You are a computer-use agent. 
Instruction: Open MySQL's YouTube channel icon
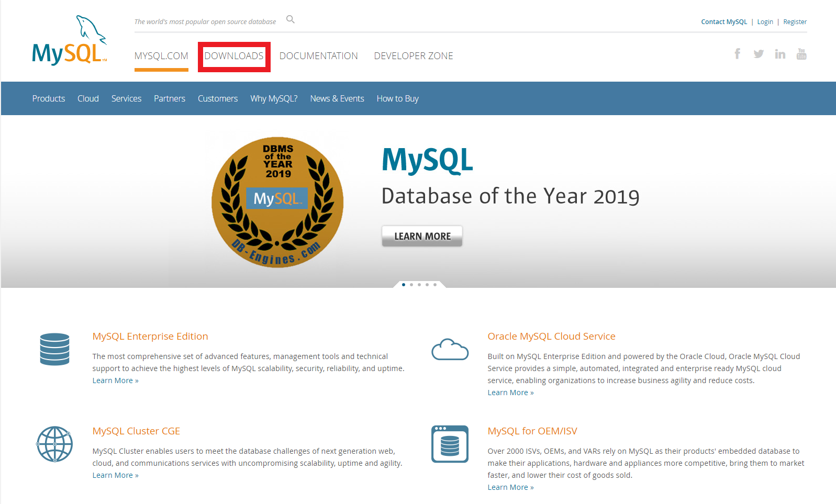pyautogui.click(x=801, y=53)
